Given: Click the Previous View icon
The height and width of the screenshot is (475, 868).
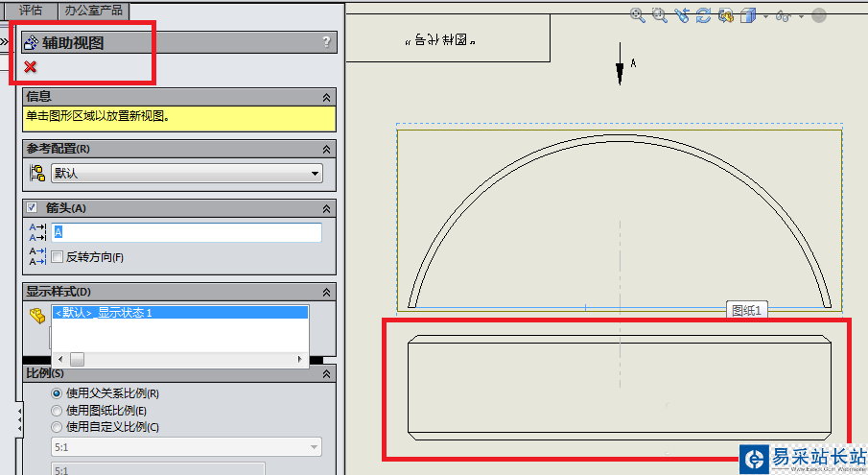Looking at the screenshot, I should [681, 15].
